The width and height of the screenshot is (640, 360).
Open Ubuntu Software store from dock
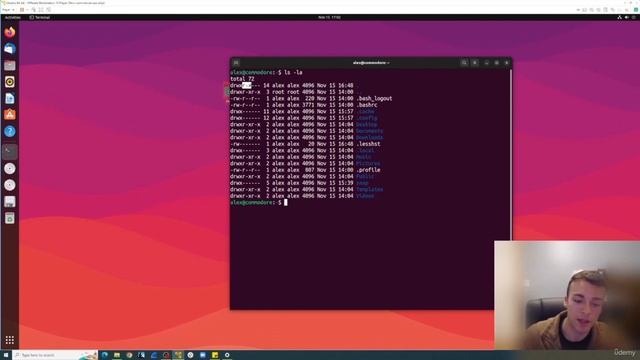[10, 115]
